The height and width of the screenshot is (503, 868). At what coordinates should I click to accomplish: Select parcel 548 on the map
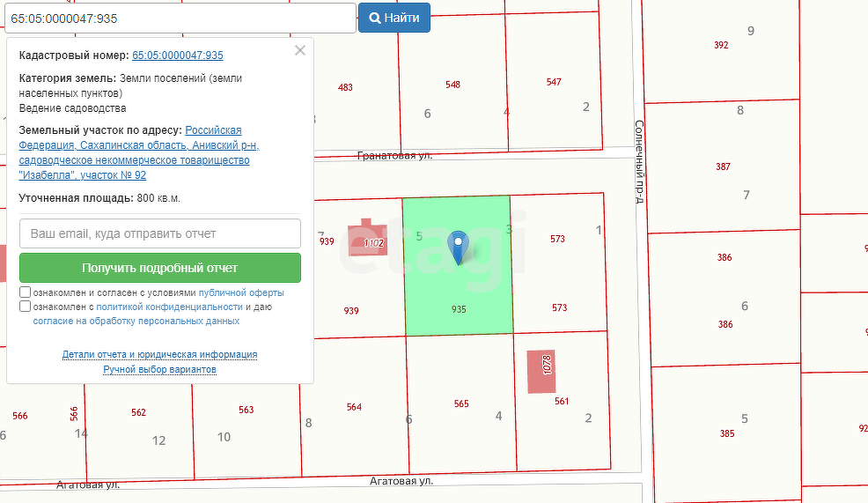tap(452, 97)
